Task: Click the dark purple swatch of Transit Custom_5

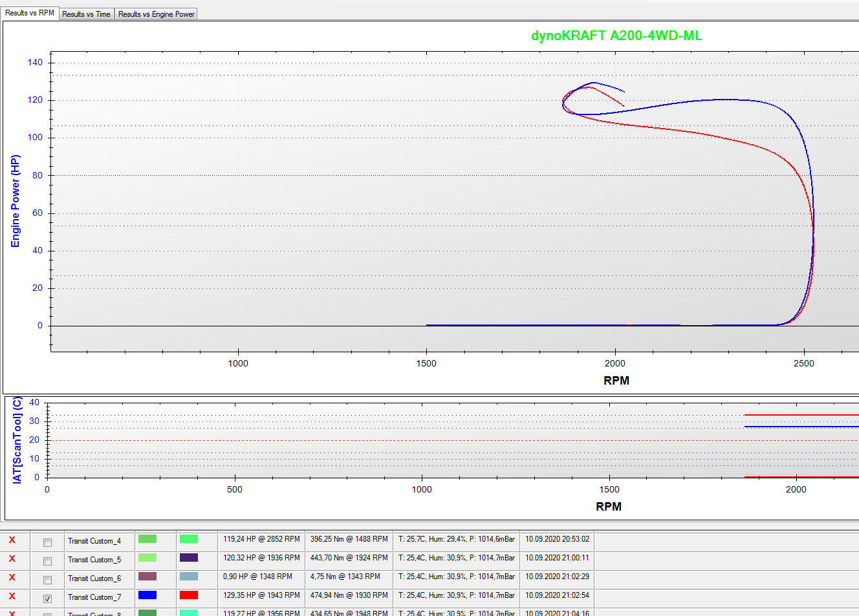Action: tap(189, 558)
